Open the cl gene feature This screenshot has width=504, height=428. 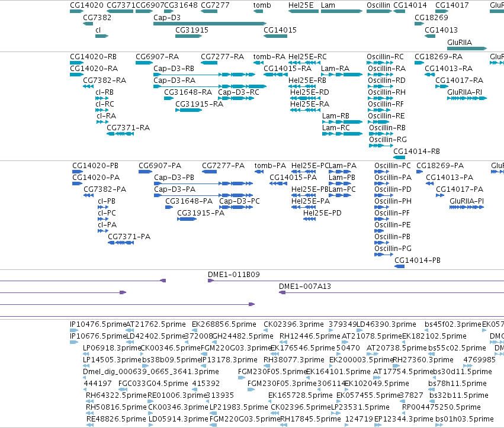[x=102, y=36]
